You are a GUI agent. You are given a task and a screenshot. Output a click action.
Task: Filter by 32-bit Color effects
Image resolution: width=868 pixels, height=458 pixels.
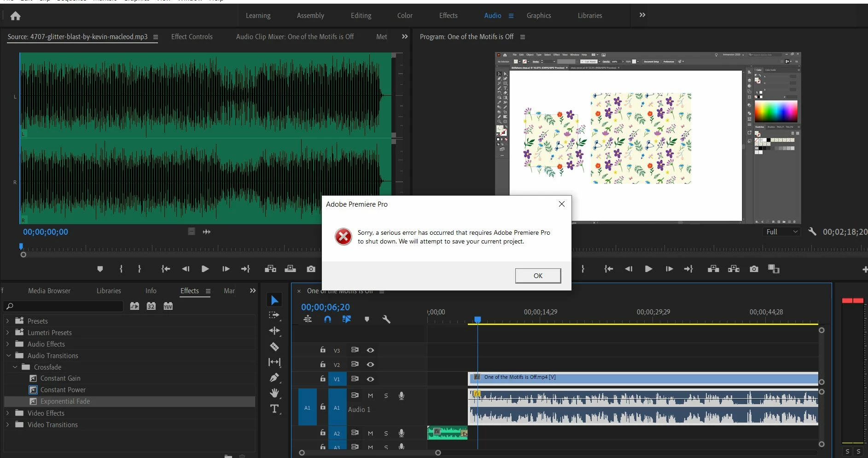(151, 306)
